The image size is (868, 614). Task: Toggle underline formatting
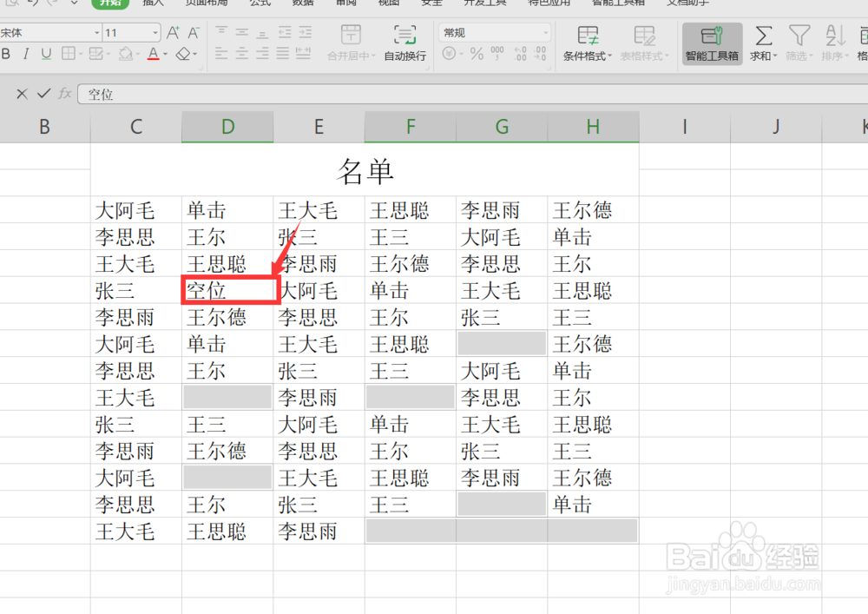point(46,54)
